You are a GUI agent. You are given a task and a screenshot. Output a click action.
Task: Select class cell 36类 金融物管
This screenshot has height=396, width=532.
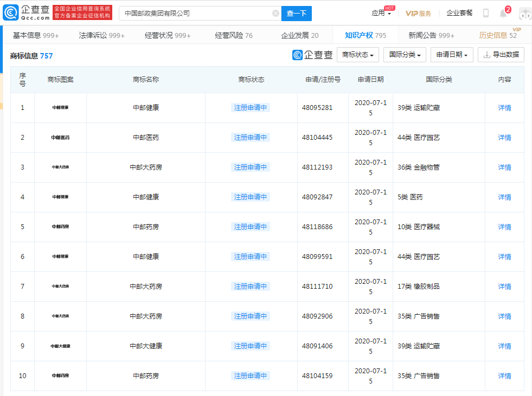(419, 167)
